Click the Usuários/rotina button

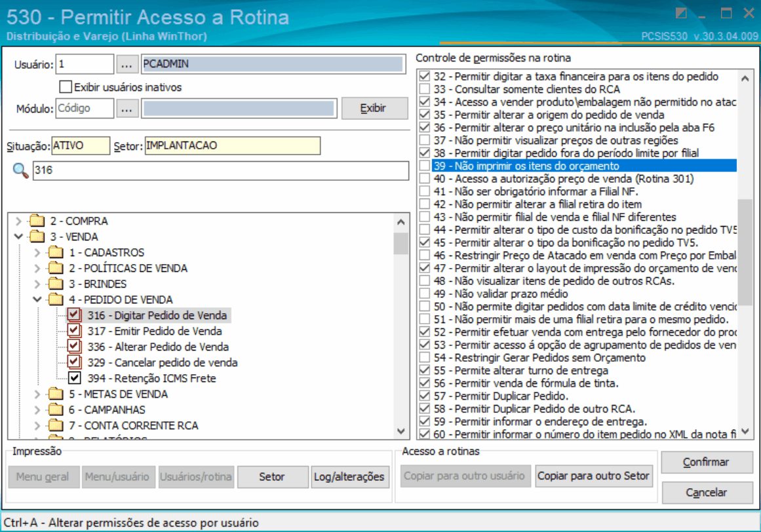(x=196, y=477)
